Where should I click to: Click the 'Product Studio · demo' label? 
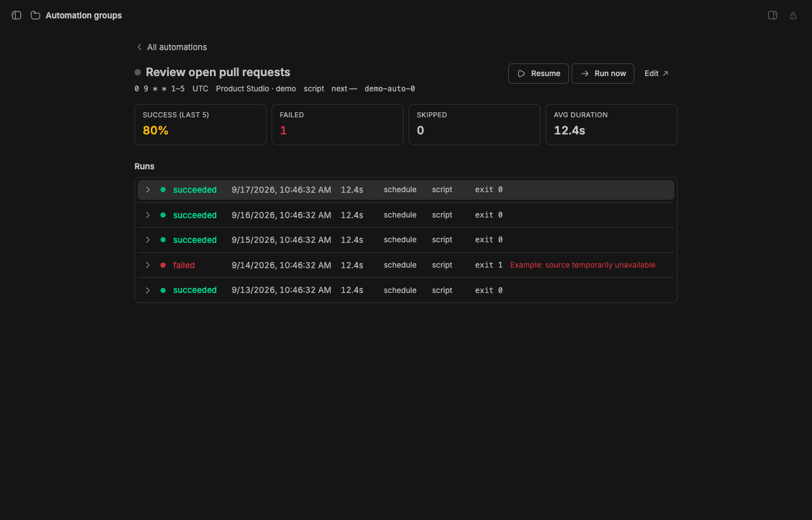(x=256, y=89)
